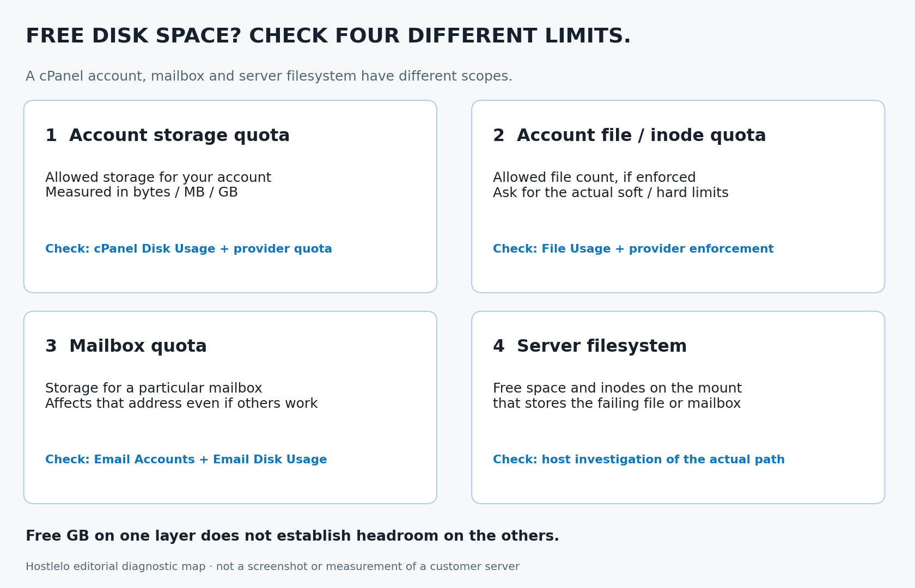
Task: Open 'Check: cPanel Disk Usage + provider quota'
Action: (188, 249)
